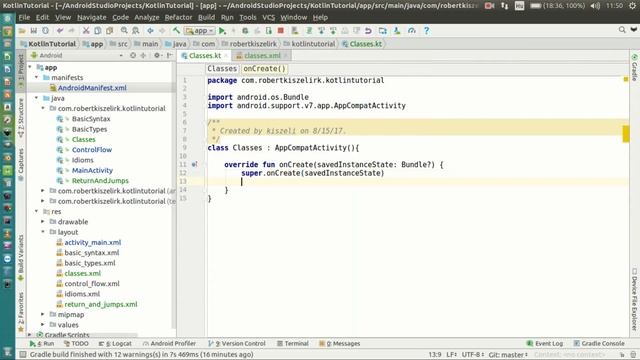The image size is (640, 360).
Task: Click the Paste toolbar icon
Action: pos(109,31)
